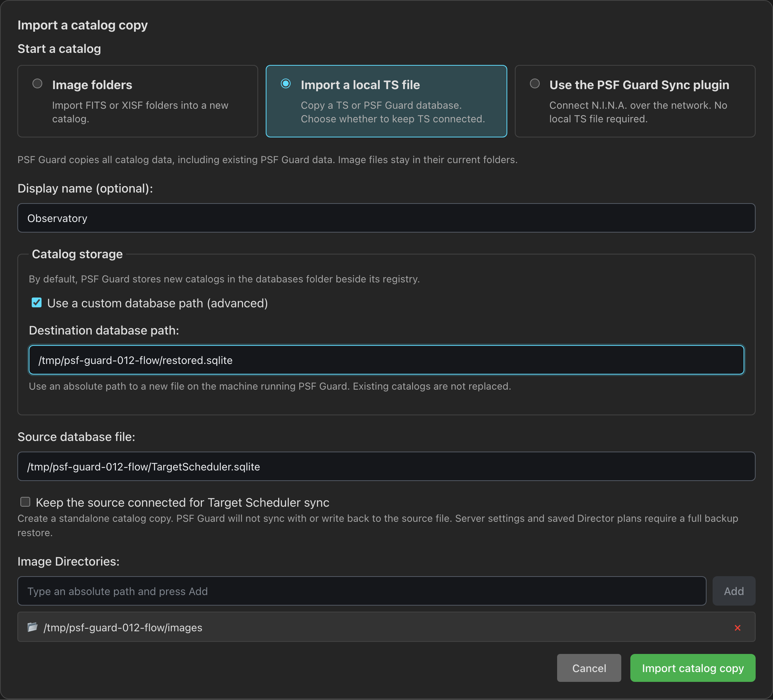Focus the Display name field containing Observatory
773x700 pixels.
coord(386,218)
